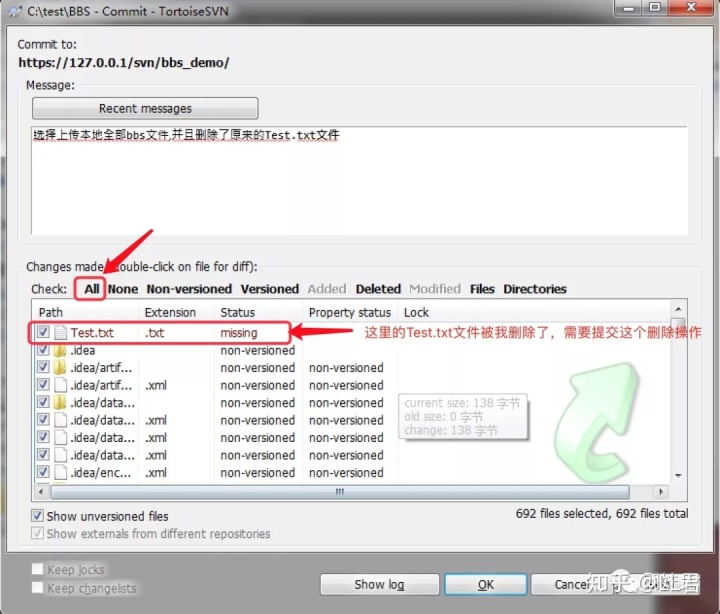The height and width of the screenshot is (614, 720).
Task: Select the Test.txt file name
Action: click(92, 332)
